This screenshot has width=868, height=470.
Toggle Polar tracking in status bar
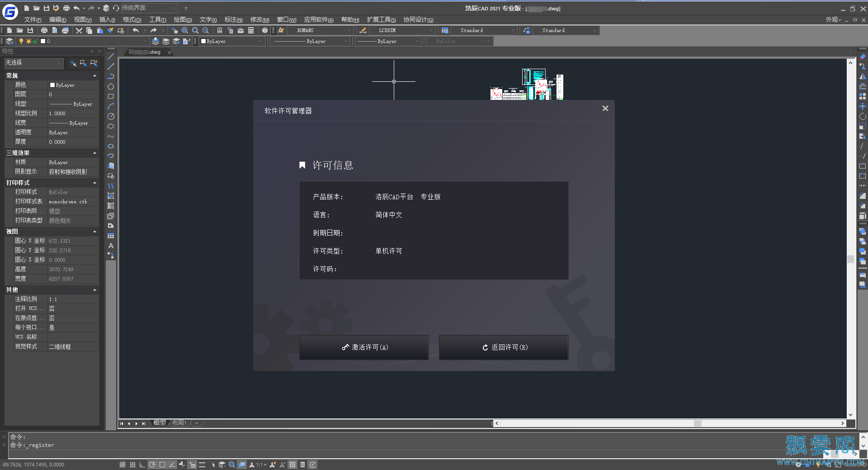click(152, 465)
